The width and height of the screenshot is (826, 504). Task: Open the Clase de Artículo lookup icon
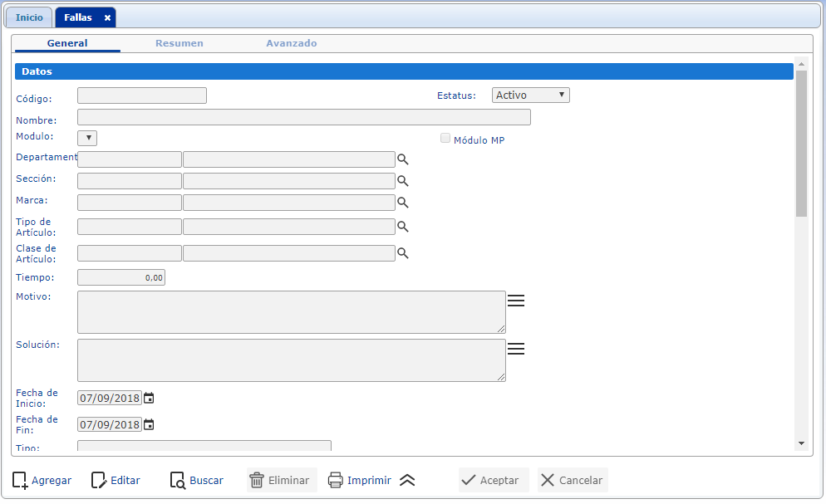pyautogui.click(x=402, y=253)
